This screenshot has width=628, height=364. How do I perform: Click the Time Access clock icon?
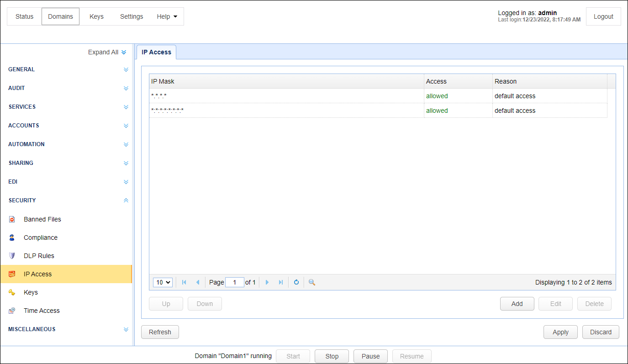click(12, 311)
